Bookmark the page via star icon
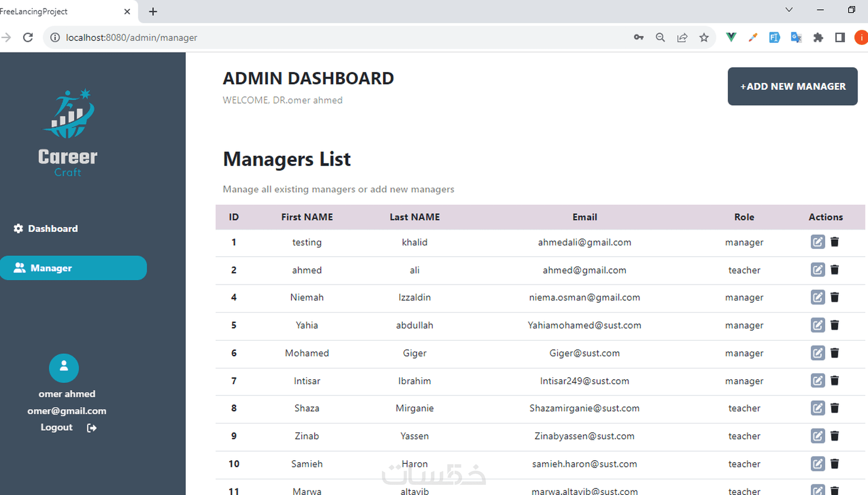The image size is (868, 495). [x=704, y=37]
